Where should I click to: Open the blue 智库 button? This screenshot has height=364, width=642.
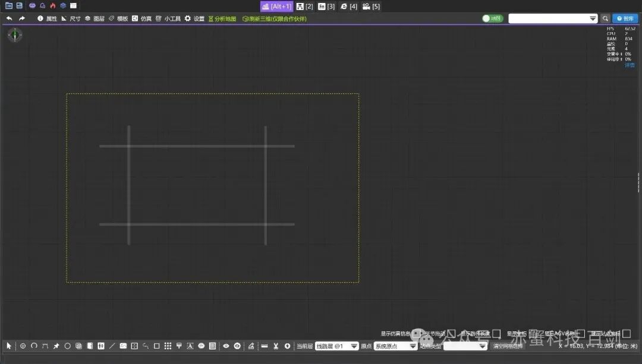point(625,18)
